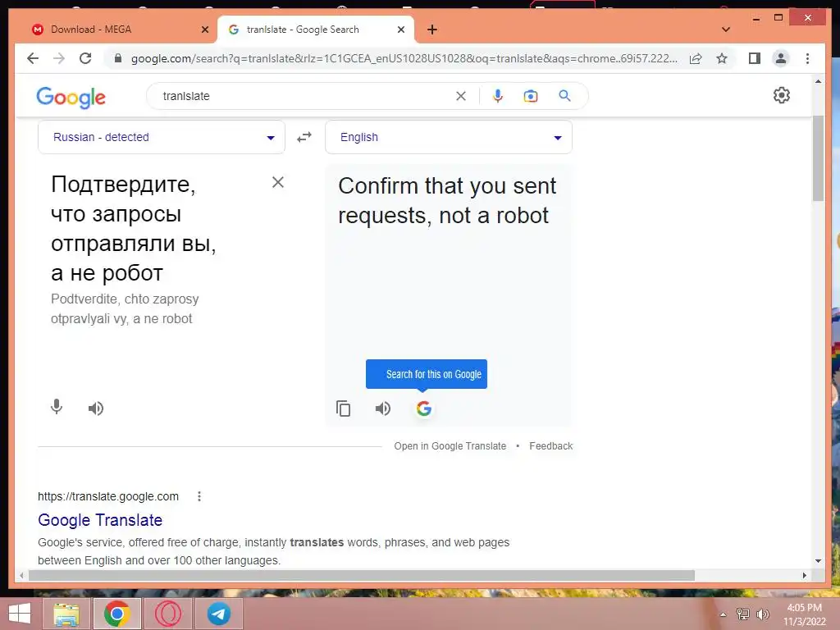Image resolution: width=840 pixels, height=630 pixels.
Task: Click Open in Google Translate link
Action: pos(450,445)
